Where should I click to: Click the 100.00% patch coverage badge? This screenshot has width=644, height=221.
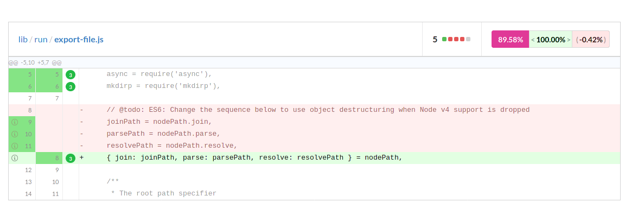tap(550, 40)
